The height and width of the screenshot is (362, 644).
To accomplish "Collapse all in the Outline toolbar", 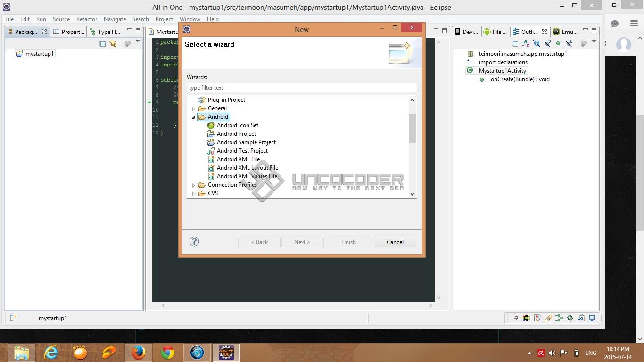I will click(x=515, y=43).
